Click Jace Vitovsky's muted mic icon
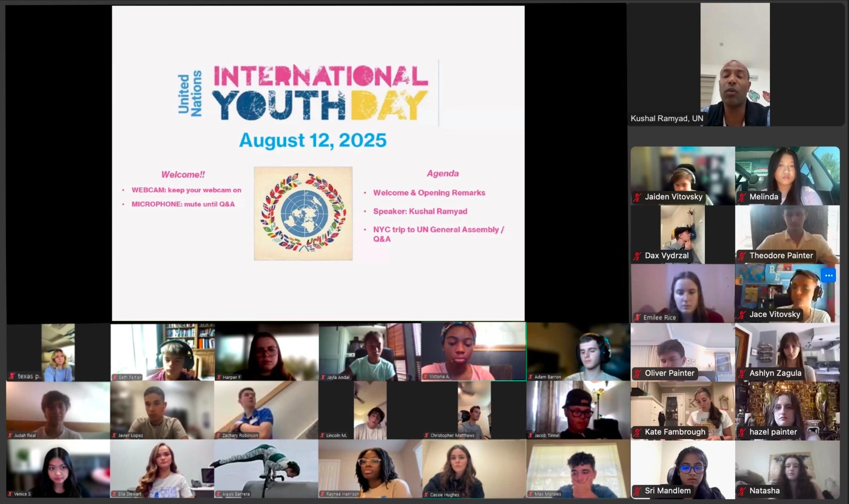 742,315
